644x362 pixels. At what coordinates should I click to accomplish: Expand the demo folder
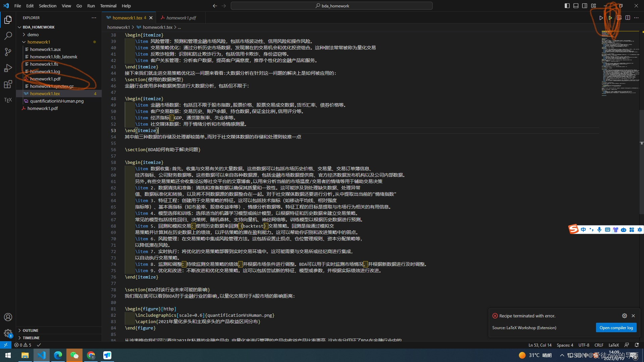pyautogui.click(x=33, y=35)
